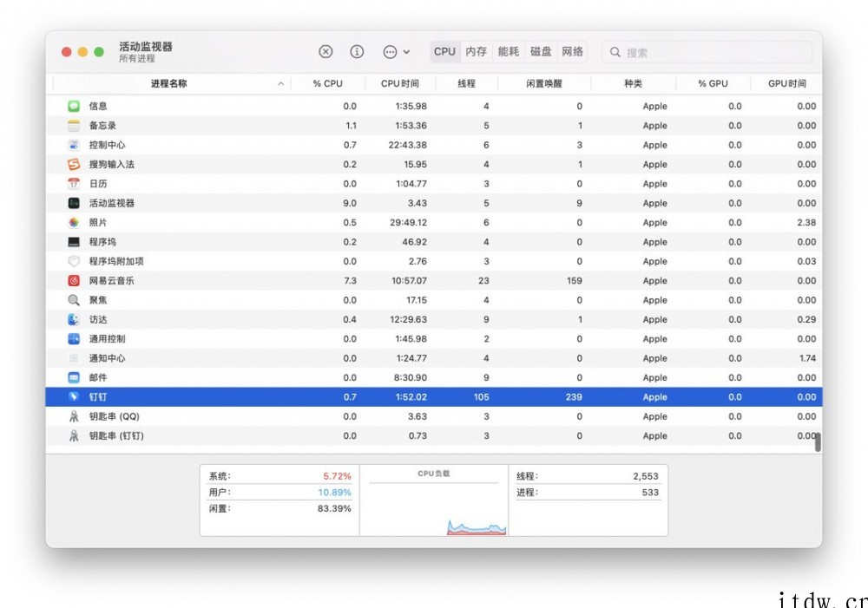Click the stop process (X) toolbar icon
This screenshot has width=868, height=608.
pos(325,51)
